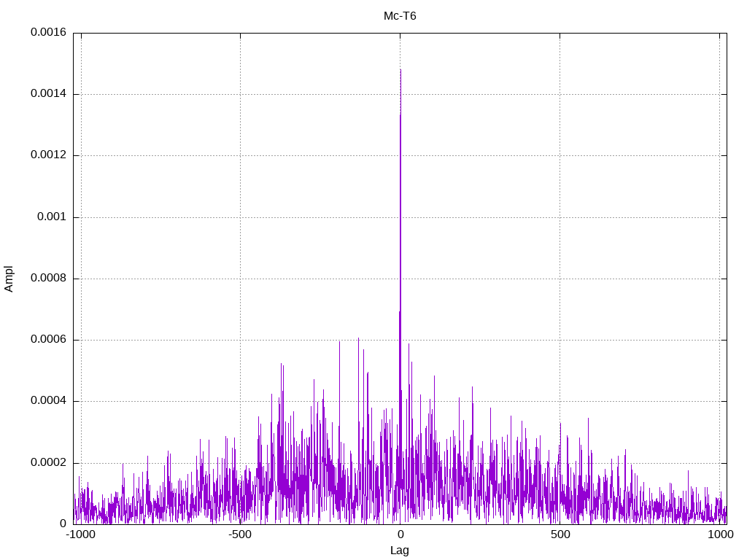The height and width of the screenshot is (560, 747).
Task: Click the 0.0006 y-axis tick label
Action: coord(49,340)
